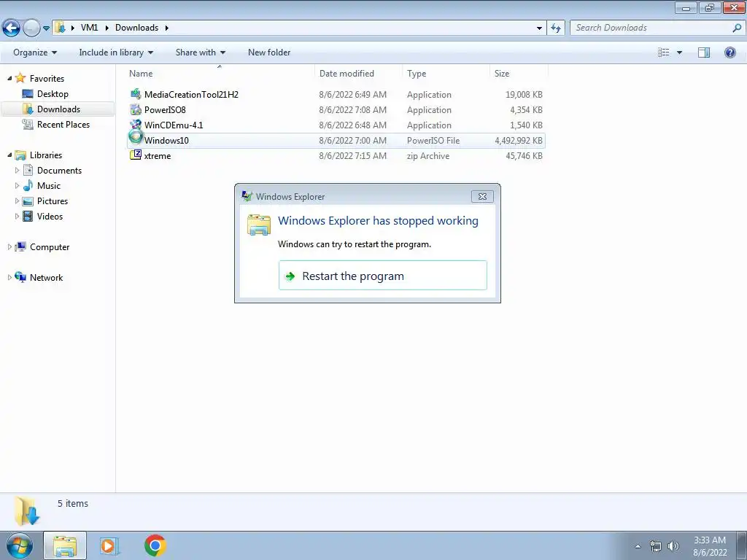Click the Windows10 file name

166,141
